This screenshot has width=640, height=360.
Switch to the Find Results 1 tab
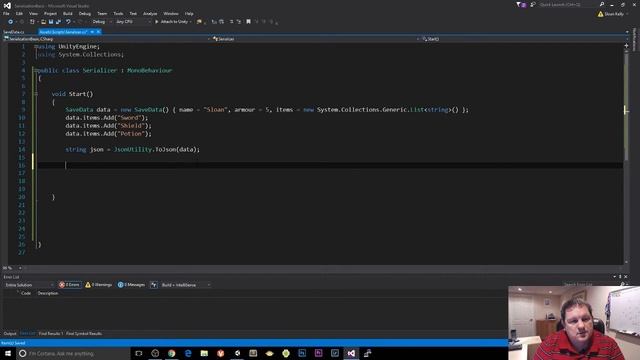pos(51,334)
